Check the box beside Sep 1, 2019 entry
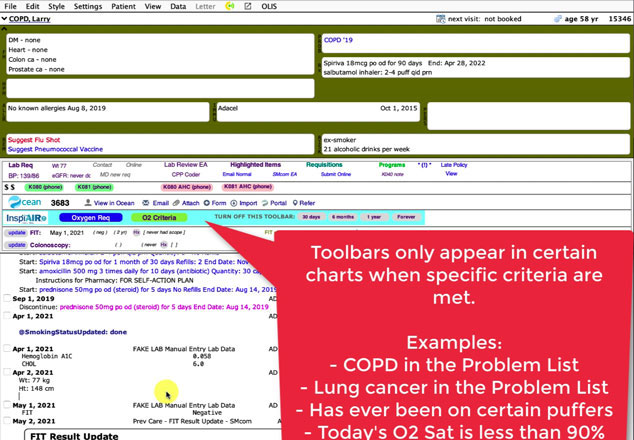Viewport: 634px width, 440px height. click(7, 299)
